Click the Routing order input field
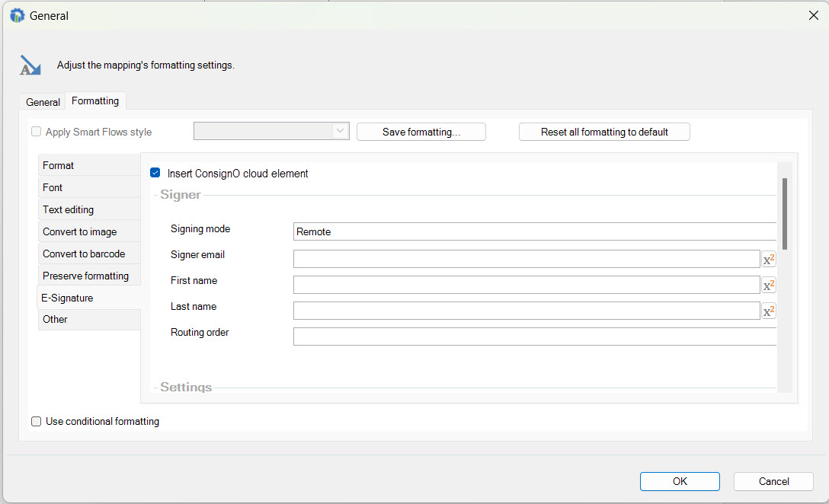Screen dimensions: 829x504 pos(535,337)
